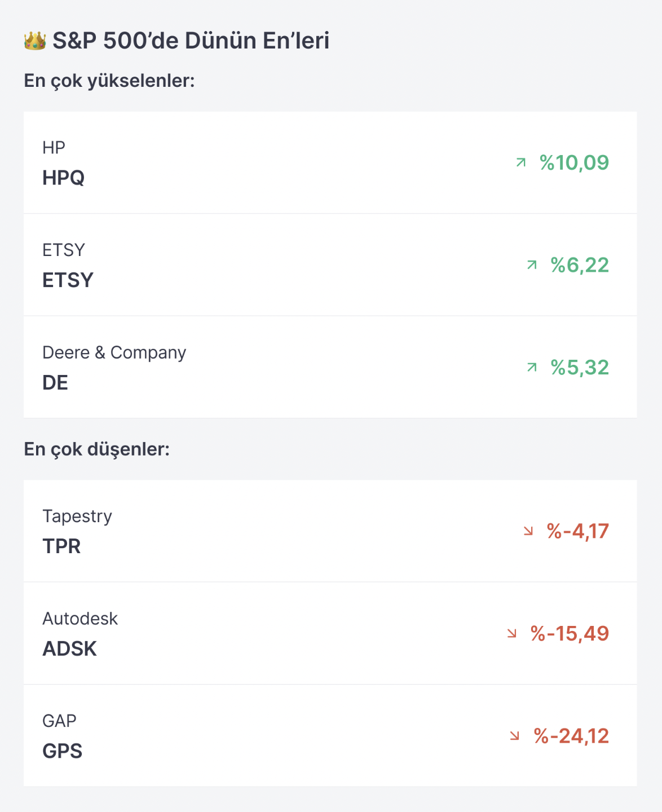Open the HPQ ticker symbol
662x812 pixels.
point(64,178)
